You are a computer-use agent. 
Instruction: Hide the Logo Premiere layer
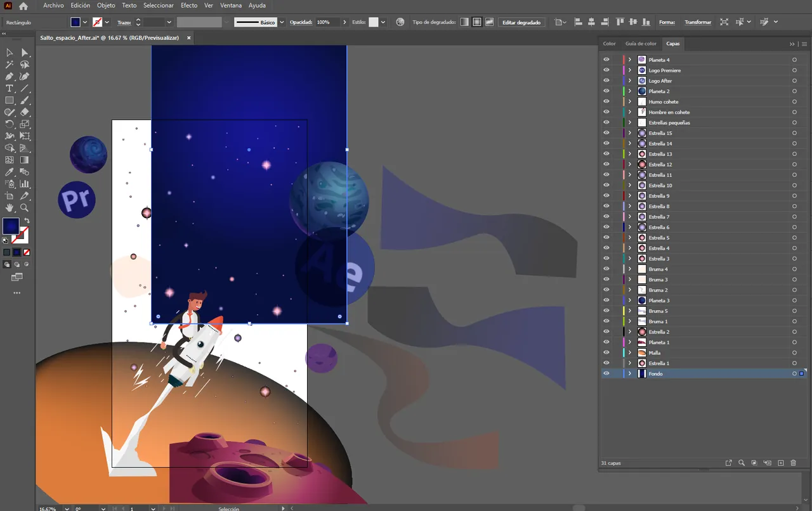(606, 70)
